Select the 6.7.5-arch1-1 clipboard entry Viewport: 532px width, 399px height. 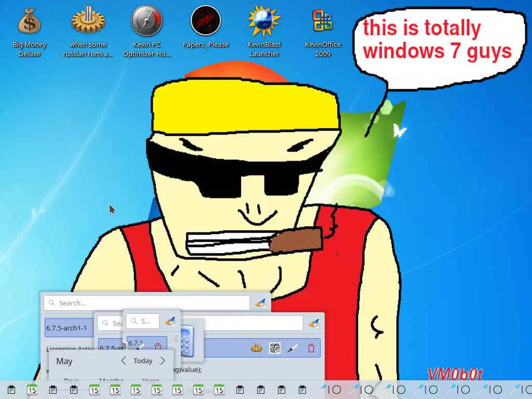pos(69,328)
